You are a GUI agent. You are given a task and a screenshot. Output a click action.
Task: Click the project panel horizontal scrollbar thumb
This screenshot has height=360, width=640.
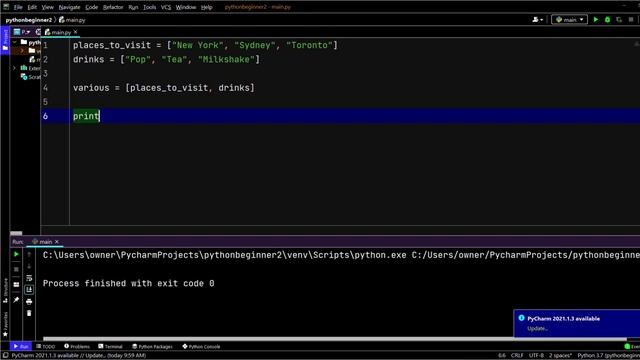[x=16, y=233]
